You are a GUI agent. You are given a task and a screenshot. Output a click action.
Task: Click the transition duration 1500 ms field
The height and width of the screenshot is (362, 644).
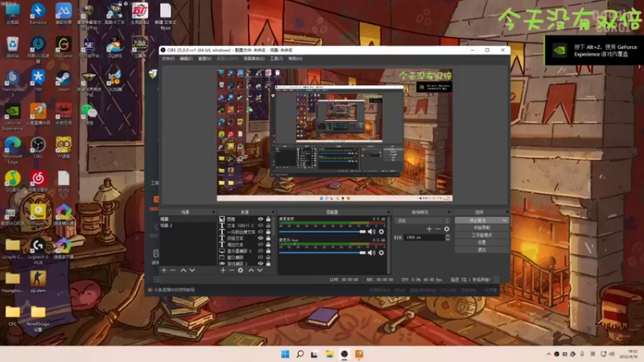tap(425, 237)
